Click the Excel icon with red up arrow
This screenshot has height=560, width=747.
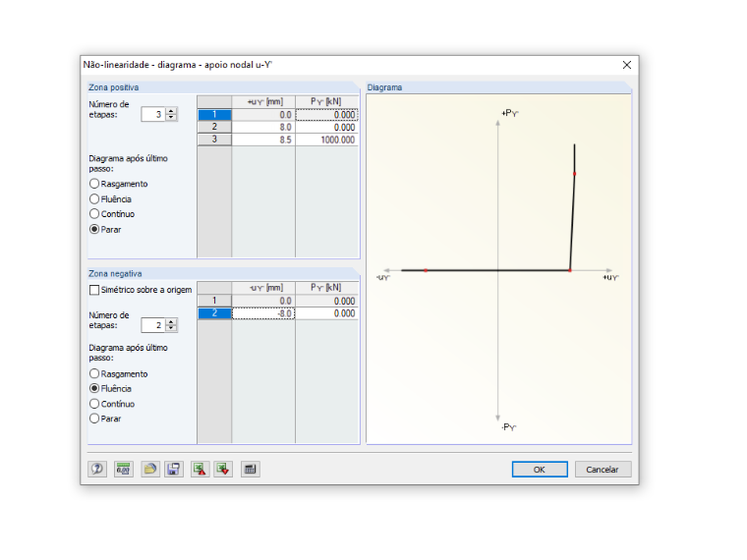point(201,469)
